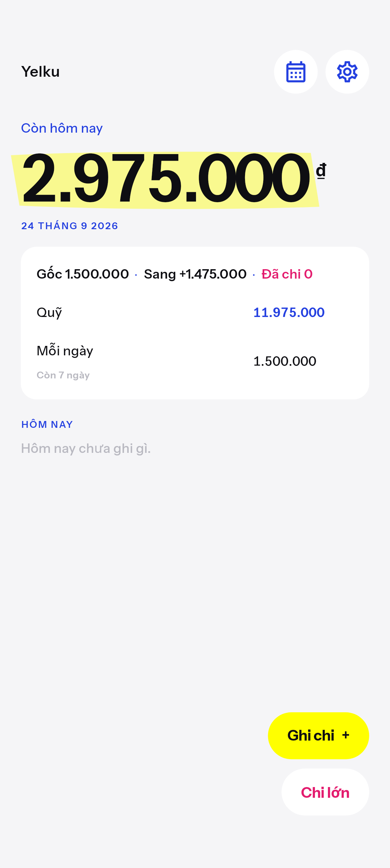This screenshot has width=390, height=868.
Task: Select the Sang +1.475.000 carryover item
Action: coord(195,274)
